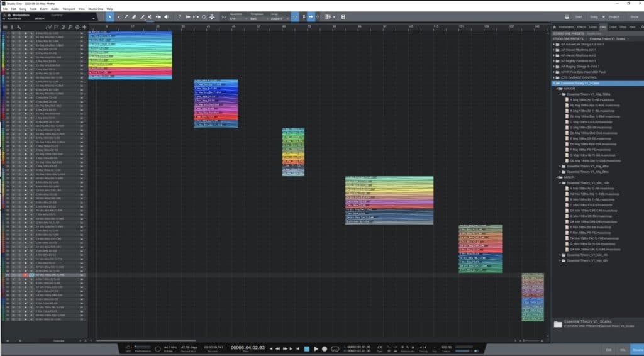
Task: Open the Song menu
Action: pyautogui.click(x=23, y=9)
